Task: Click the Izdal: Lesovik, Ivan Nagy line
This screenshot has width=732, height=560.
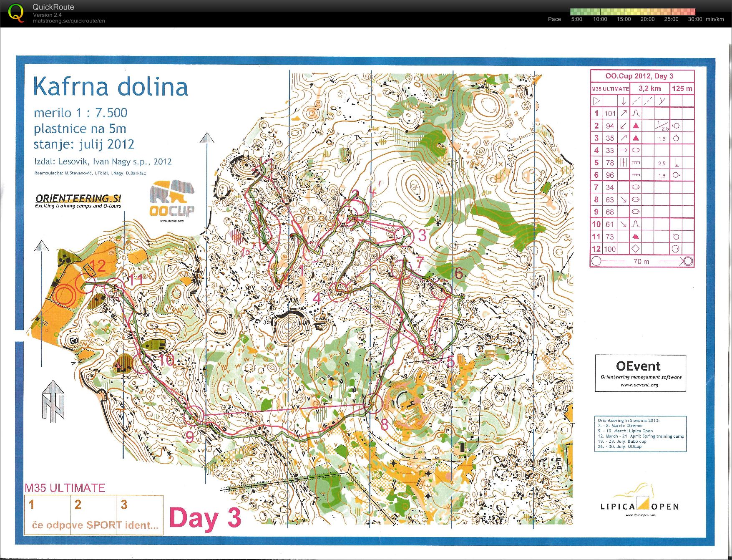Action: coord(103,161)
